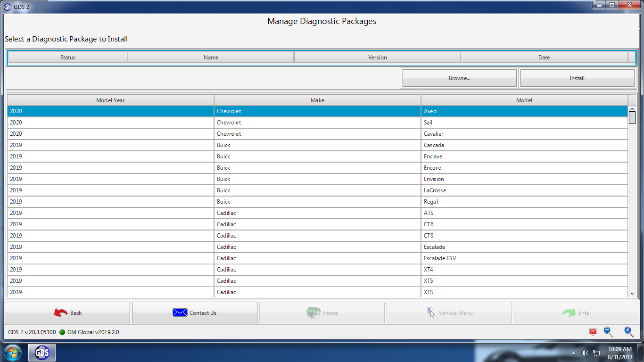Click Model Year cell in XT4 row
The height and width of the screenshot is (362, 644).
point(110,270)
